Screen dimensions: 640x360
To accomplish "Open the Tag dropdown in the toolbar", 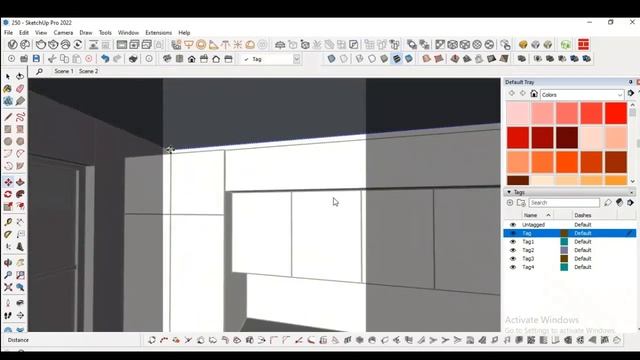I will [297, 59].
